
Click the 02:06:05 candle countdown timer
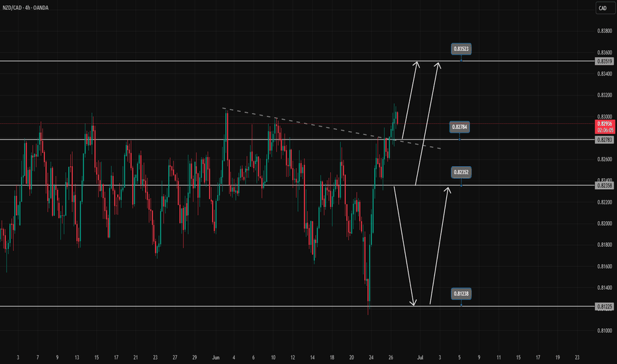tap(605, 130)
